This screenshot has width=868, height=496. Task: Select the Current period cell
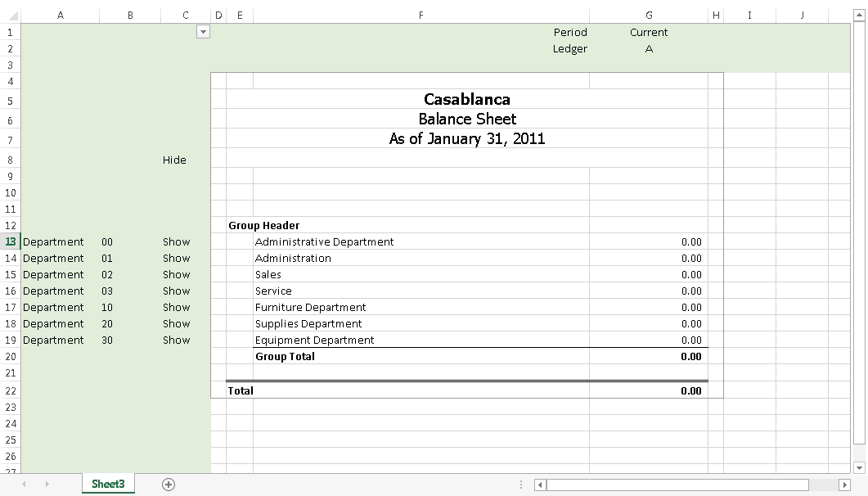(649, 33)
